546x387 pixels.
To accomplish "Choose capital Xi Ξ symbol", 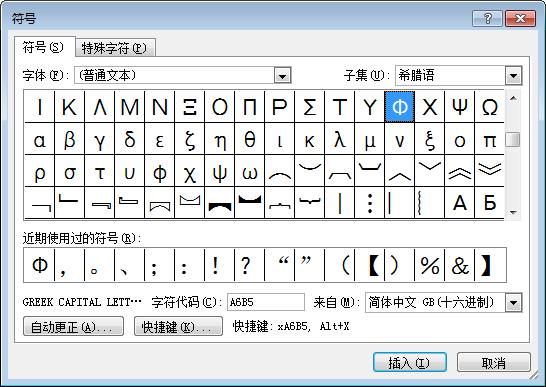I will pyautogui.click(x=190, y=107).
